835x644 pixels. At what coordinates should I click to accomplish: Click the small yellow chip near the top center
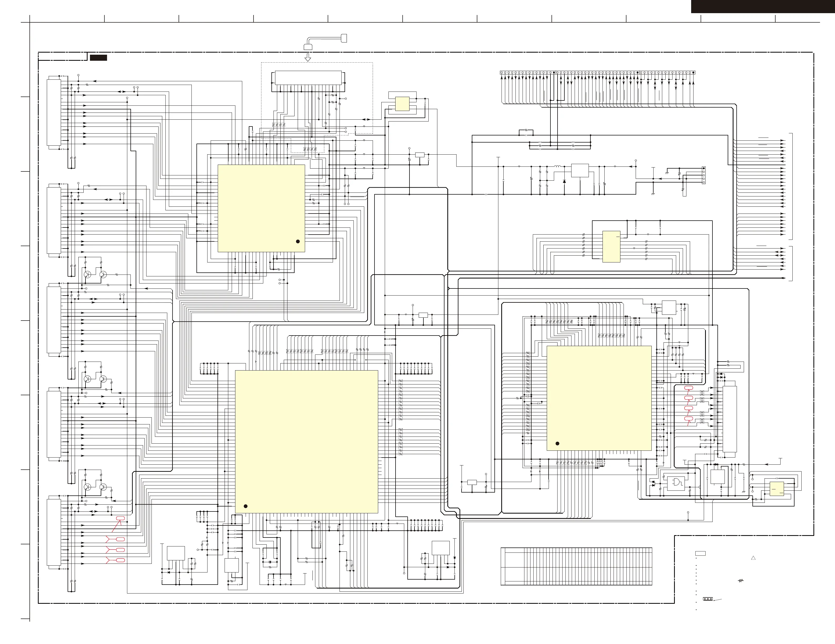point(402,104)
